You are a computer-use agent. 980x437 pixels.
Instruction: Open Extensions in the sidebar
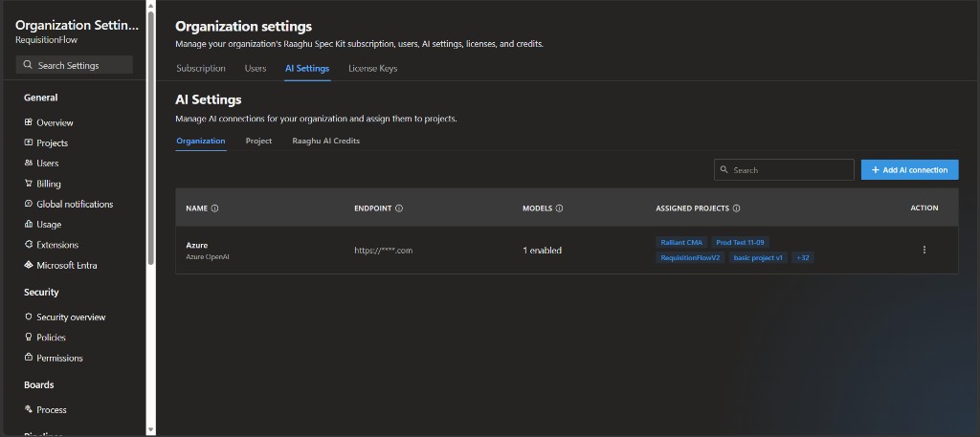point(57,245)
